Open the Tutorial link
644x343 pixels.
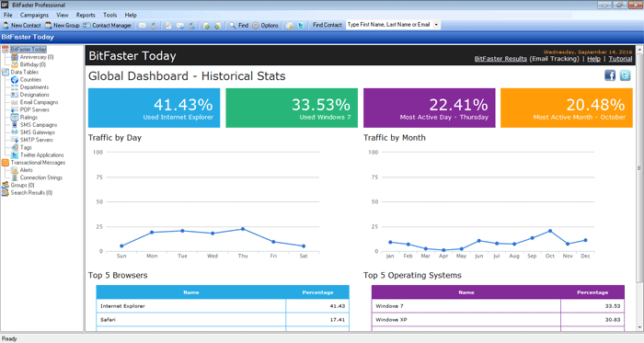[x=620, y=59]
